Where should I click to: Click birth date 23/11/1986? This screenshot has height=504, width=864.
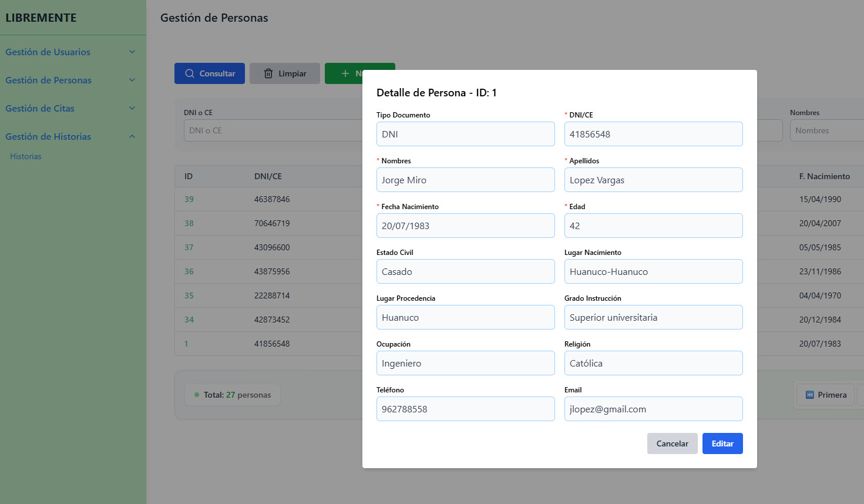coord(820,271)
